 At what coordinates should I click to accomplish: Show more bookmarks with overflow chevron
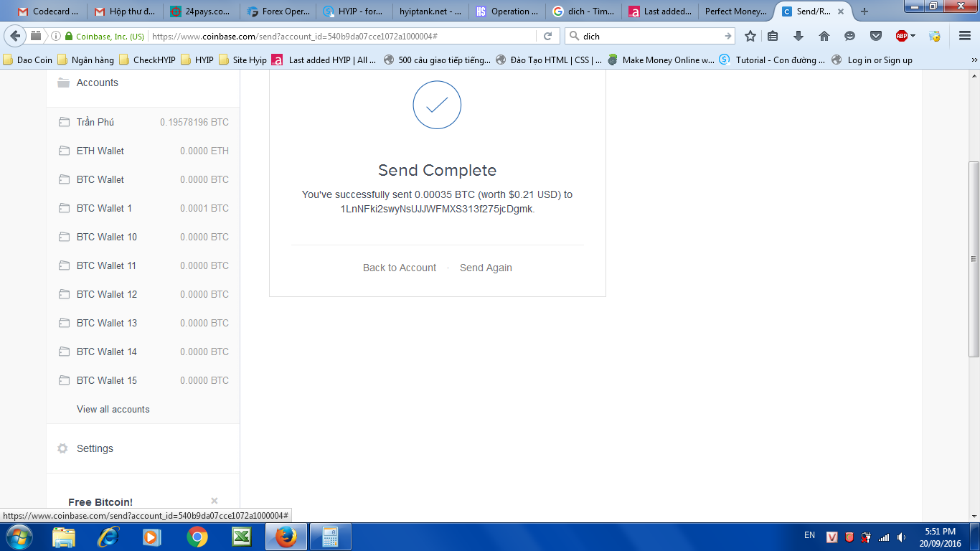974,60
